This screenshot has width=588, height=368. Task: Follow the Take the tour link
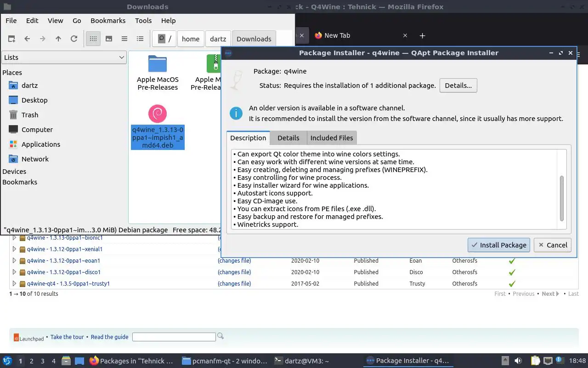[x=67, y=337]
